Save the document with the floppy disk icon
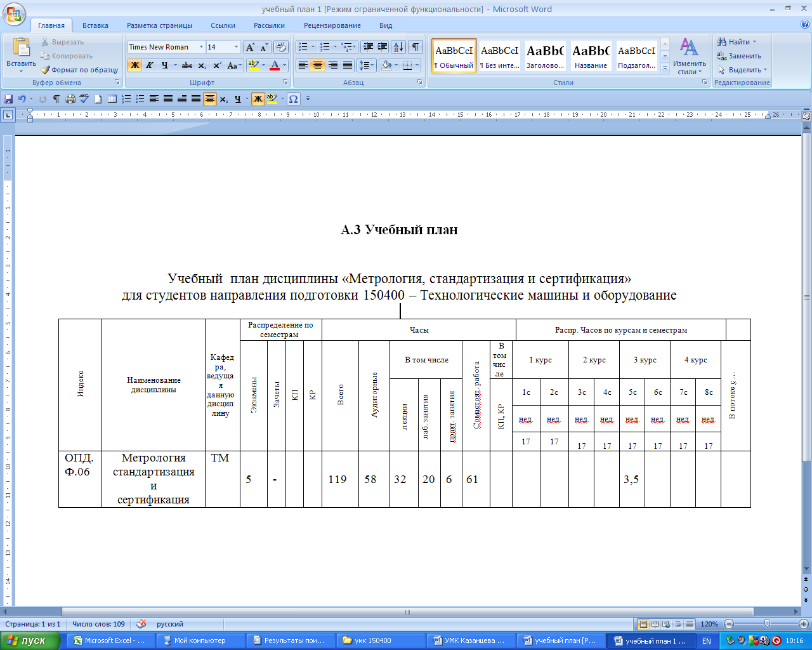The image size is (812, 650). [8, 99]
